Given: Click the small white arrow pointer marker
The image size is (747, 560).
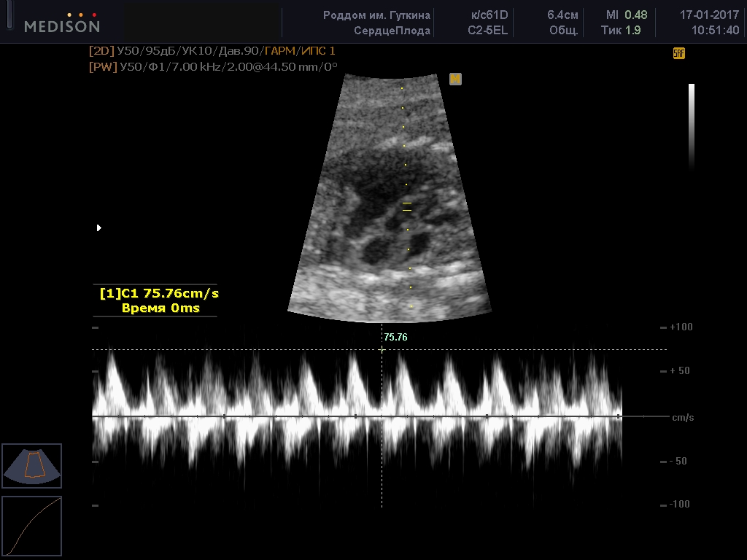Looking at the screenshot, I should pos(98,227).
